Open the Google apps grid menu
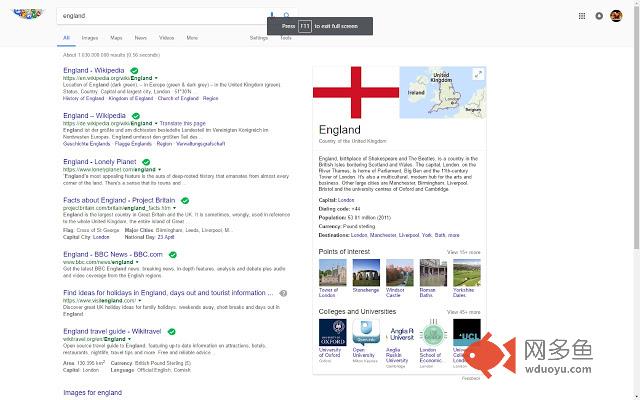640x400 pixels. (x=583, y=16)
